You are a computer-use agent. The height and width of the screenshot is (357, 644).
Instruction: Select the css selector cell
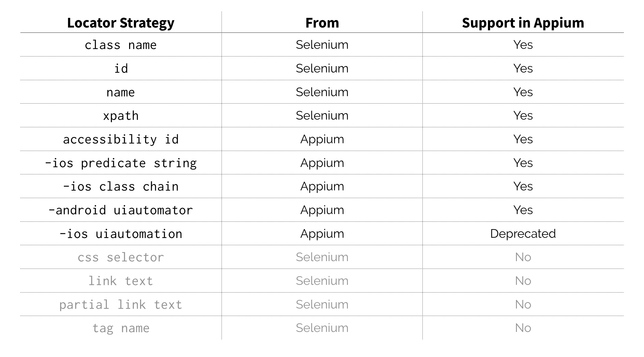[x=121, y=257]
